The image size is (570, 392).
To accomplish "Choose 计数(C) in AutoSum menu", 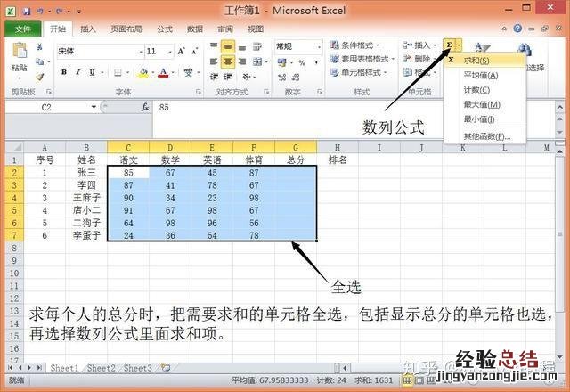I will click(484, 90).
